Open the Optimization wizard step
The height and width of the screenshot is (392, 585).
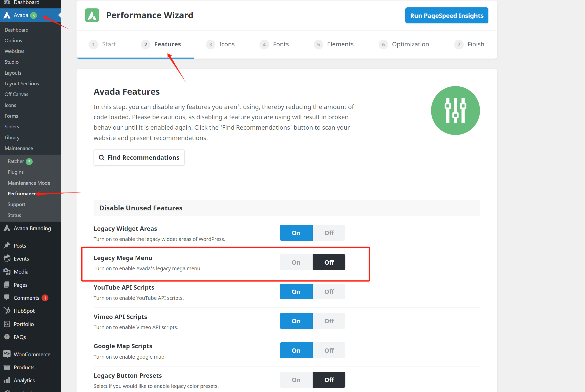coord(410,44)
